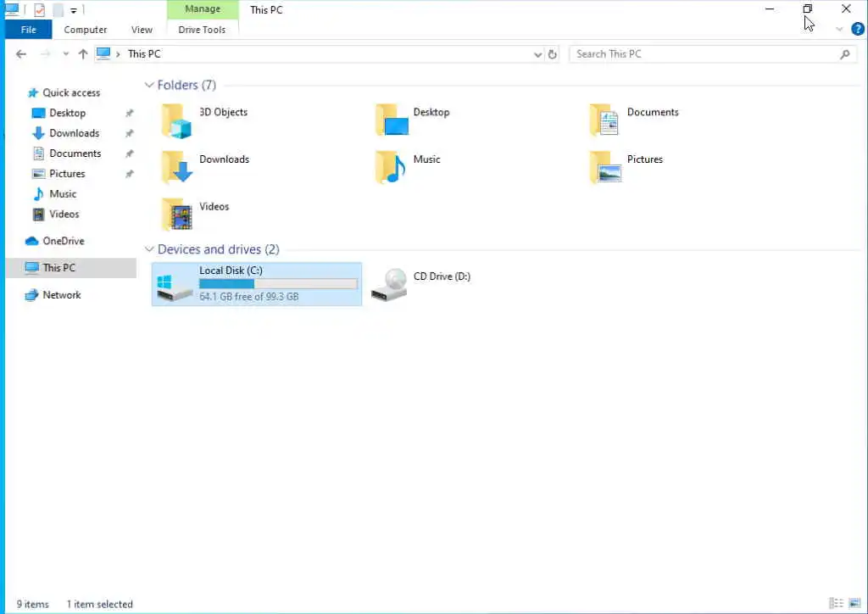Click the Network icon in navigation pane
The image size is (868, 614).
pyautogui.click(x=31, y=295)
